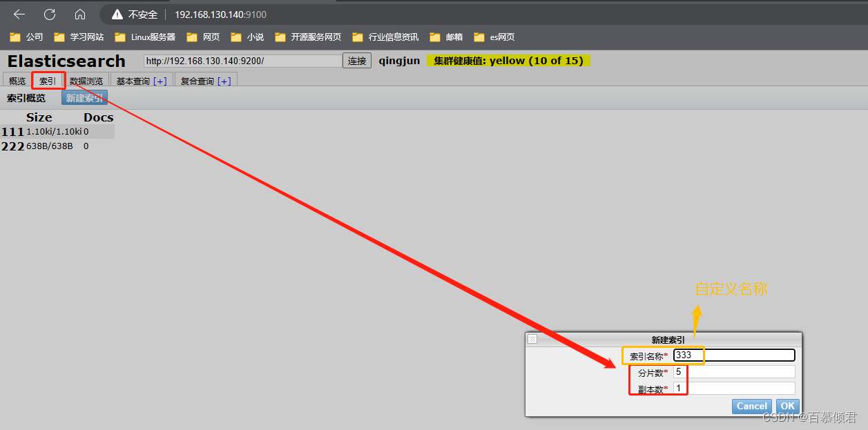Click the qingjun cluster name
The height and width of the screenshot is (430, 868).
pyautogui.click(x=399, y=61)
